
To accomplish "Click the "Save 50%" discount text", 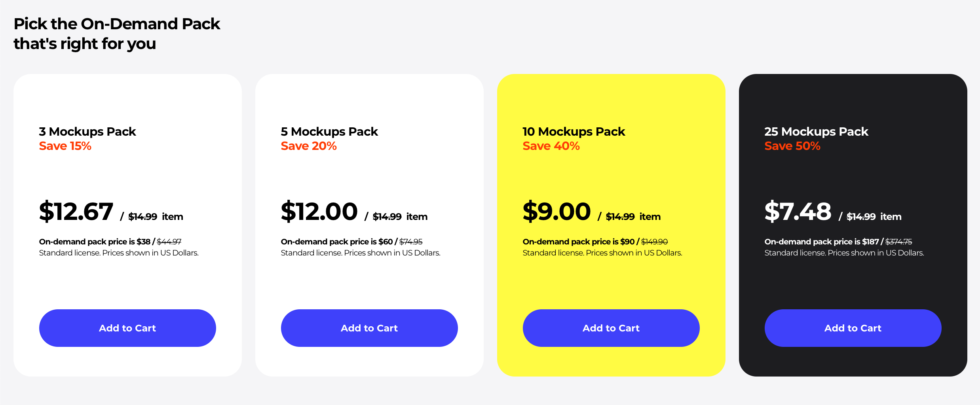I will click(x=792, y=146).
